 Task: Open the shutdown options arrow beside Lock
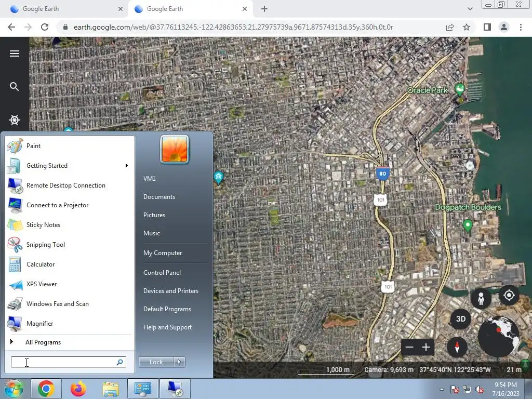179,362
